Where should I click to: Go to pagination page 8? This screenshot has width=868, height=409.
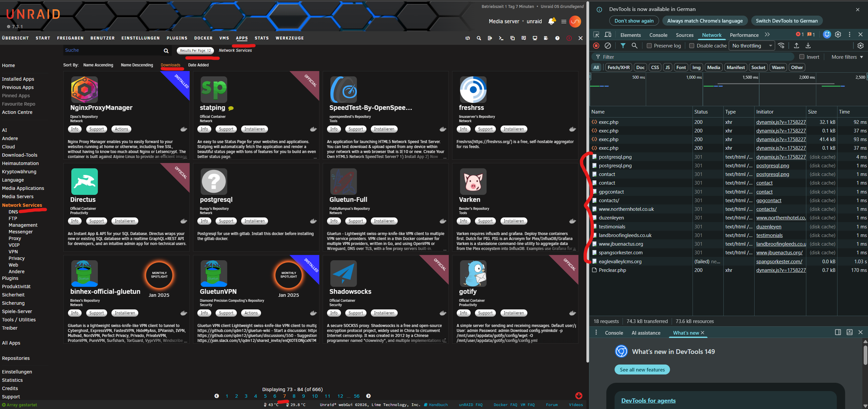point(294,396)
